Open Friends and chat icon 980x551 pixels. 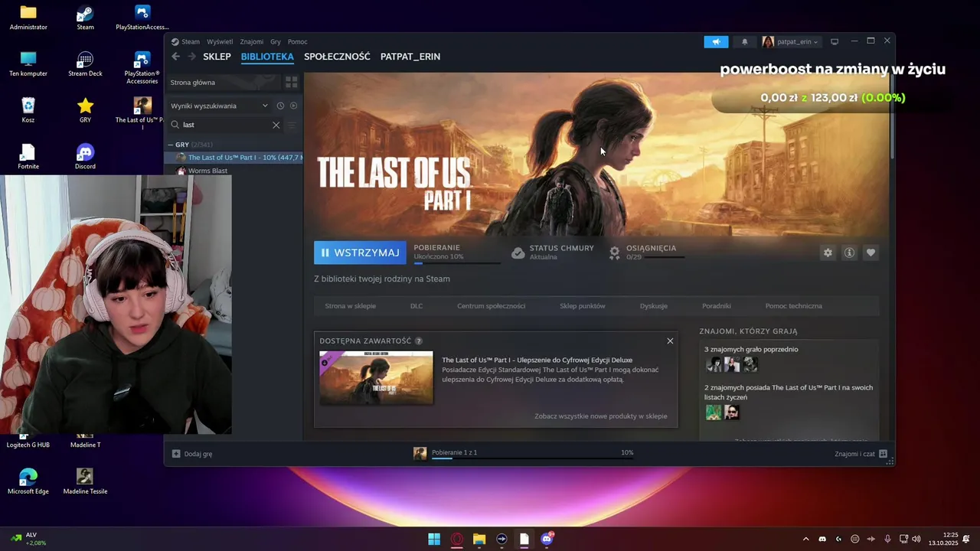click(883, 454)
